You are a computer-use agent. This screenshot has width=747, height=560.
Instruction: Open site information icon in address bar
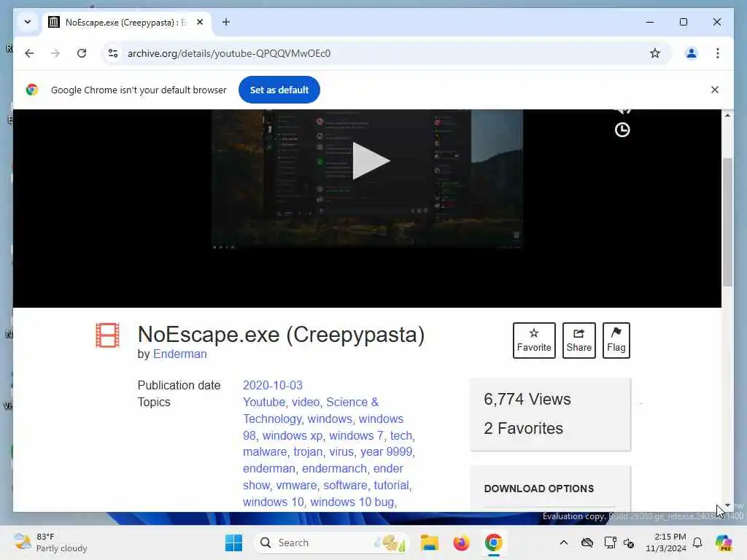click(113, 53)
